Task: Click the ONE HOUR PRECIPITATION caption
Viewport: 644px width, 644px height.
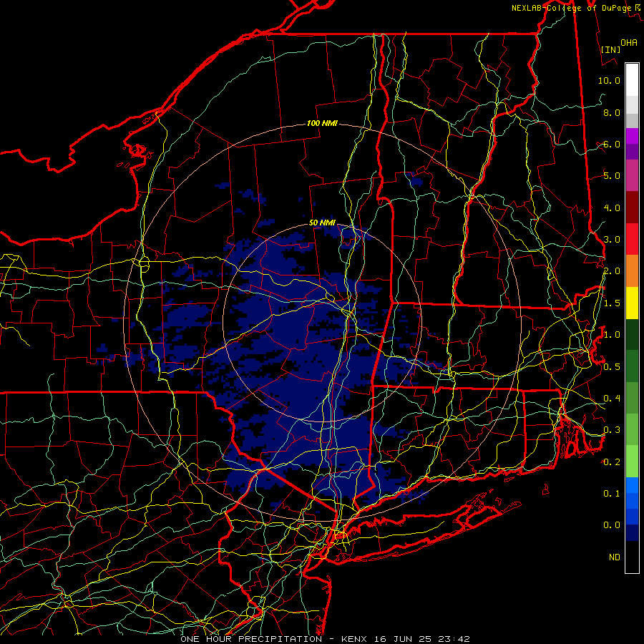Action: coord(251,639)
